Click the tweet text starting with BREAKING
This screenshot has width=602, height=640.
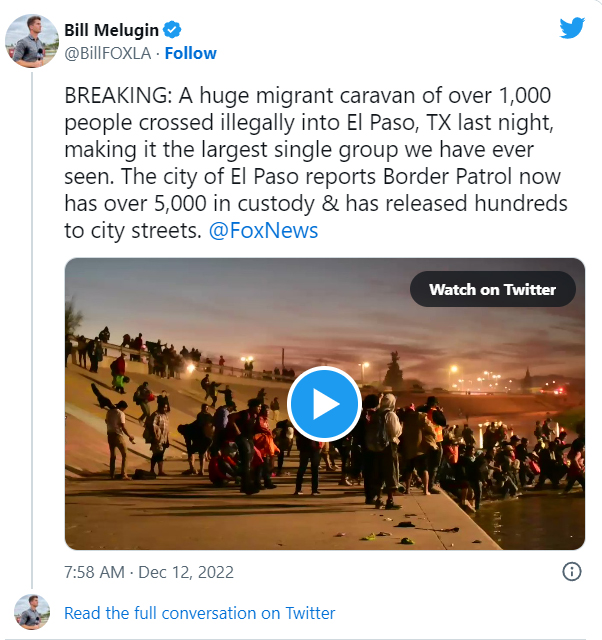click(x=316, y=163)
